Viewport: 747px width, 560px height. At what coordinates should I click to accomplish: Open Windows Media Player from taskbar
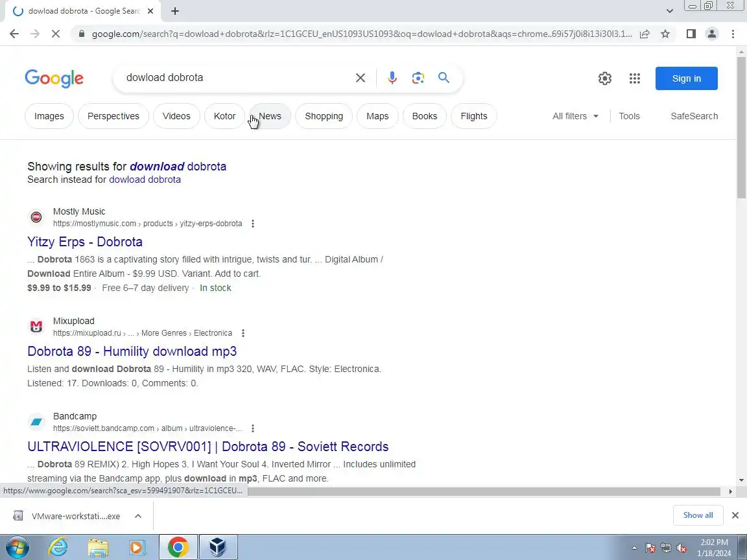tap(137, 547)
